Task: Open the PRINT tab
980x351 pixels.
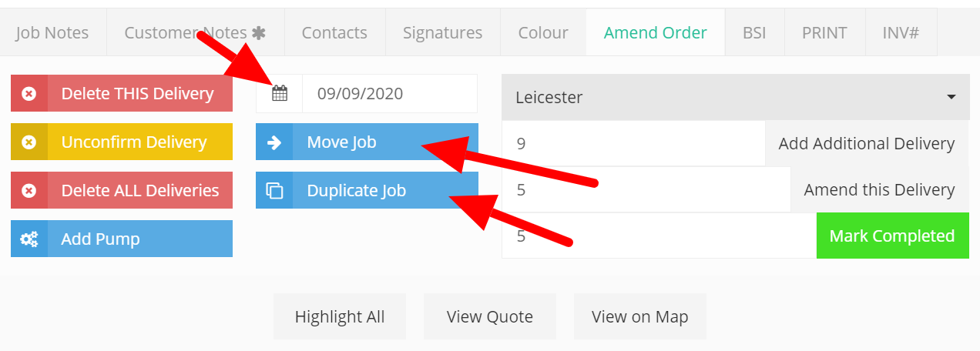Action: [824, 32]
